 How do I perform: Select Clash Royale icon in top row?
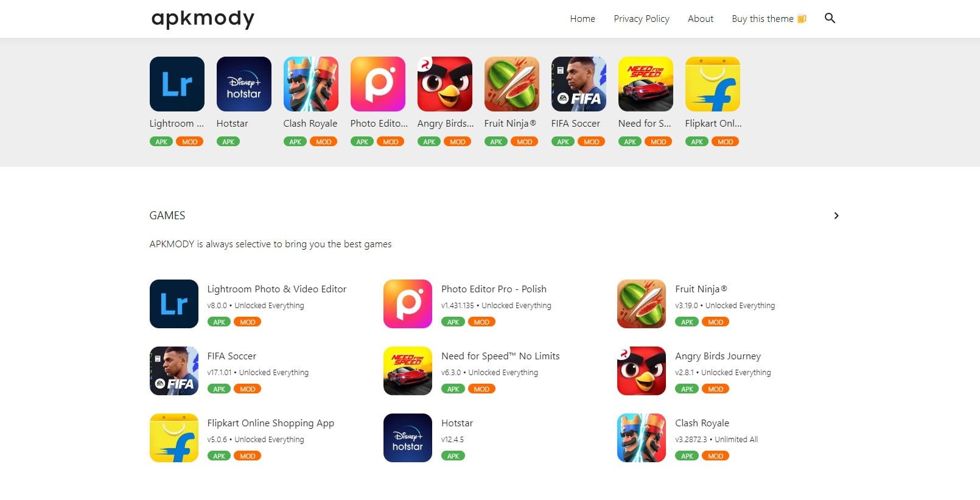pos(311,84)
